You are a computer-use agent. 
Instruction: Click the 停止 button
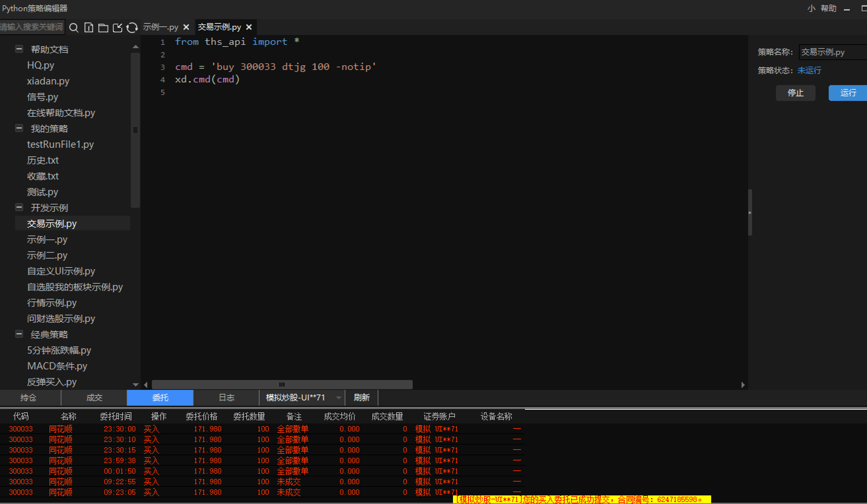point(795,93)
